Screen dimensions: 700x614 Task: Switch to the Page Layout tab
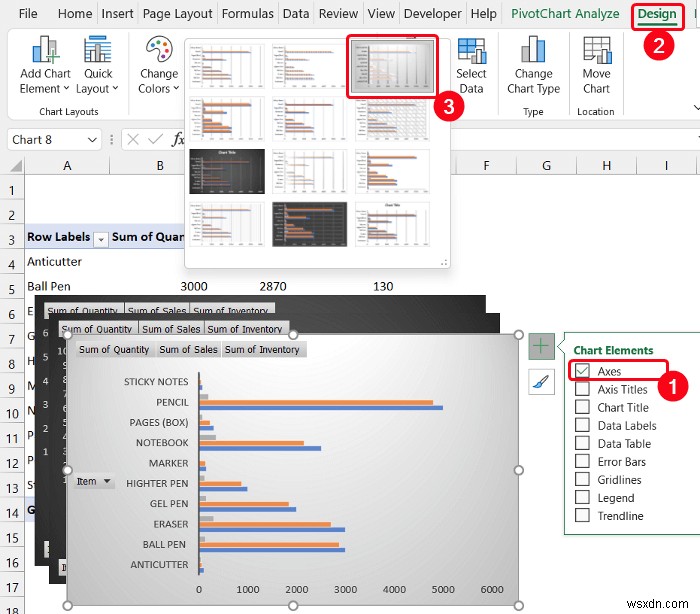[x=177, y=14]
